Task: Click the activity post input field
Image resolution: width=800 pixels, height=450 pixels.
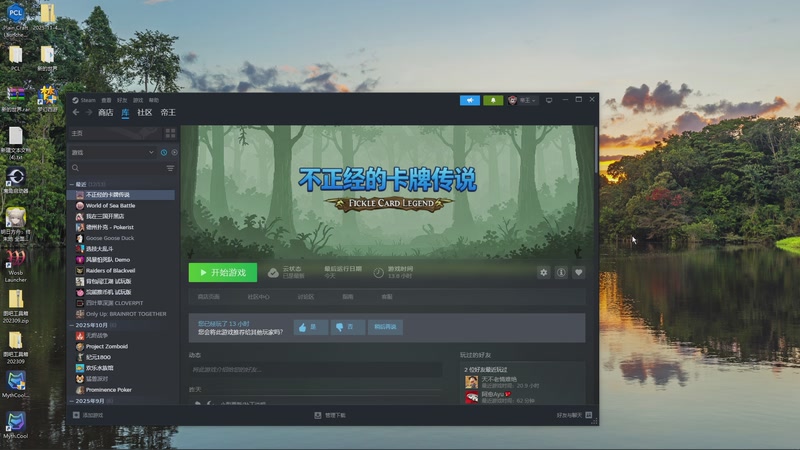Action: (x=315, y=369)
